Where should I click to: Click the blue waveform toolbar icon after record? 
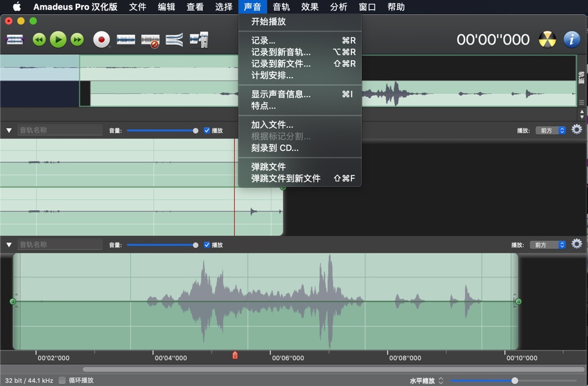126,40
